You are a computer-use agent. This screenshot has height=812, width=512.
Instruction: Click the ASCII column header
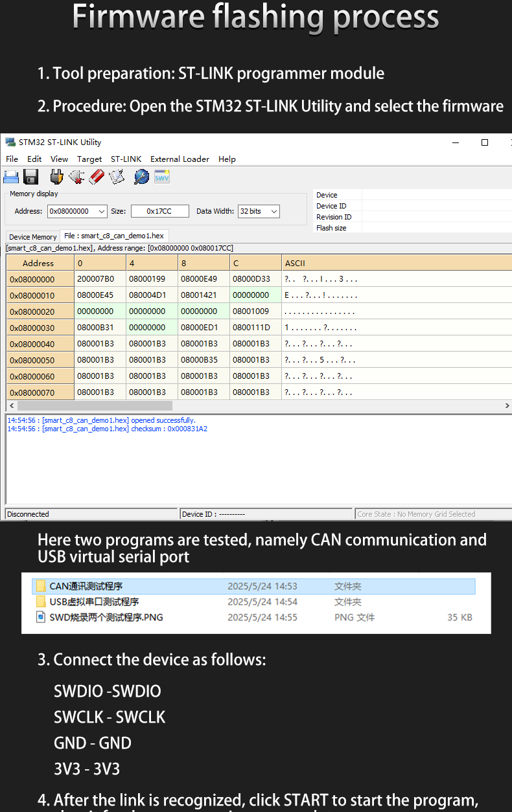pos(397,263)
